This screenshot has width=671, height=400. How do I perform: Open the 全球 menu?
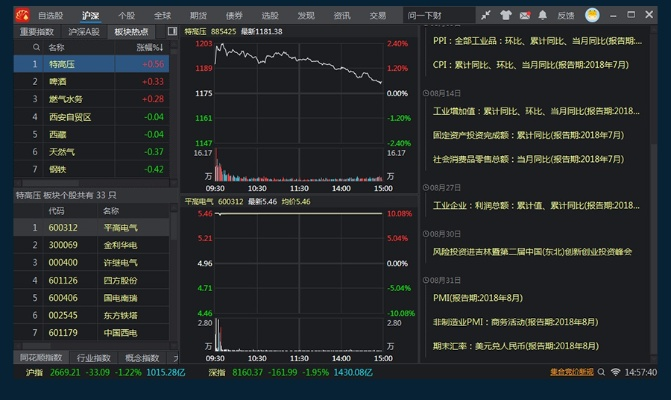click(163, 16)
